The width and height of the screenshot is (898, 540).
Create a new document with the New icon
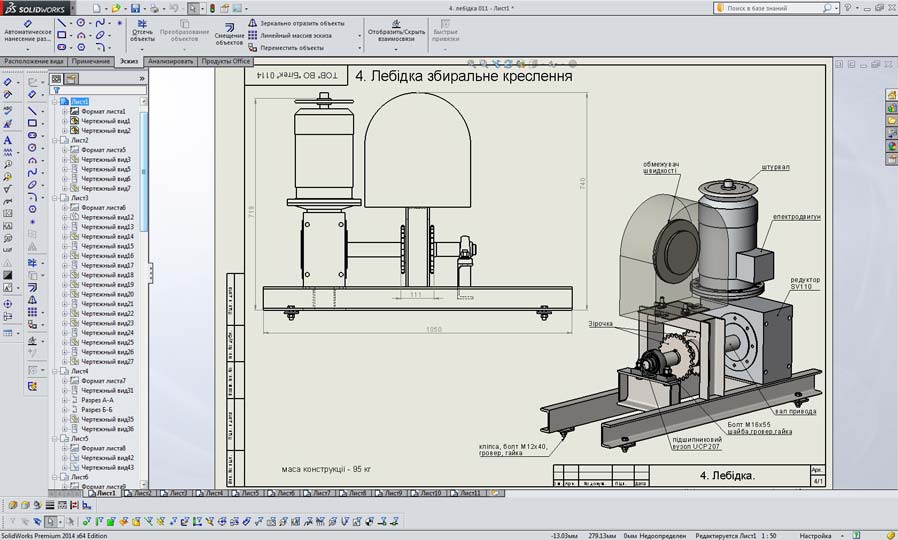96,8
